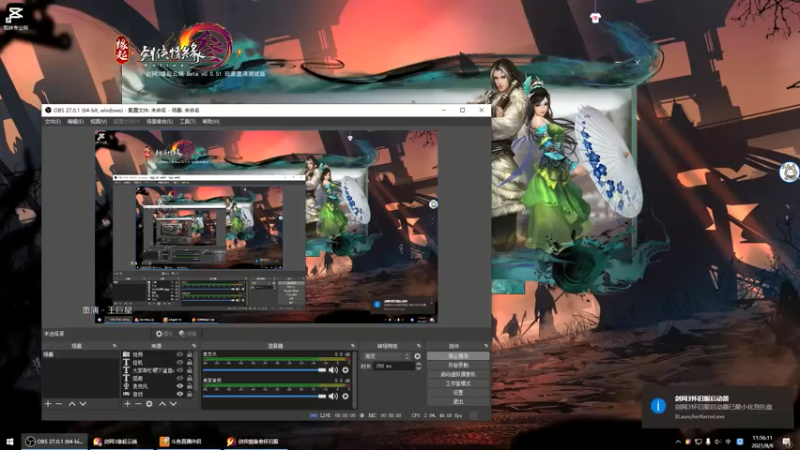Toggle the lock of the 麦克风 source
The image size is (800, 450).
[190, 386]
